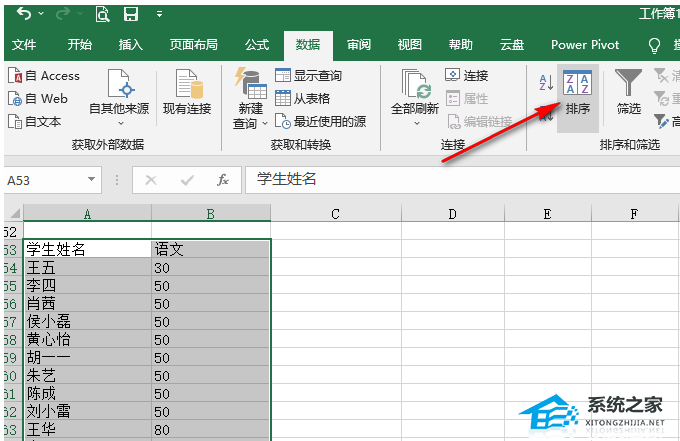Switch to the 公式 tab
680x441 pixels.
coord(257,45)
